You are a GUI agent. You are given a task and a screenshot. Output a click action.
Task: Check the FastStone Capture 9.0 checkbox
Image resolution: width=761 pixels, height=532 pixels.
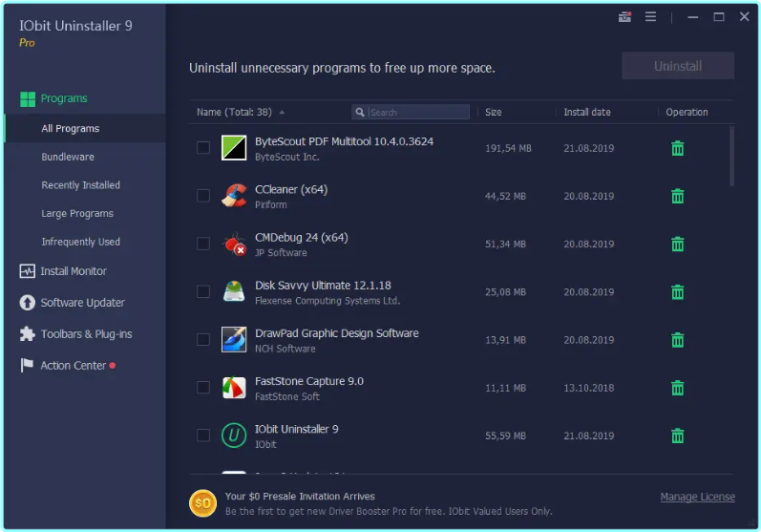(x=203, y=388)
